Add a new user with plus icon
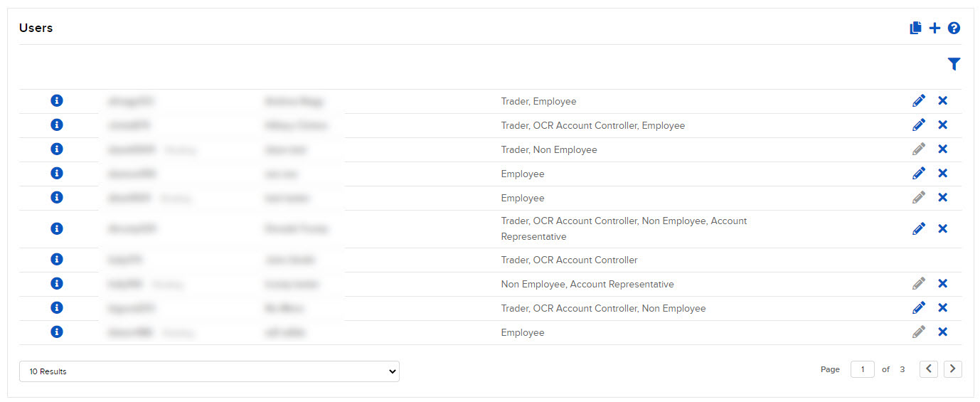 click(934, 28)
